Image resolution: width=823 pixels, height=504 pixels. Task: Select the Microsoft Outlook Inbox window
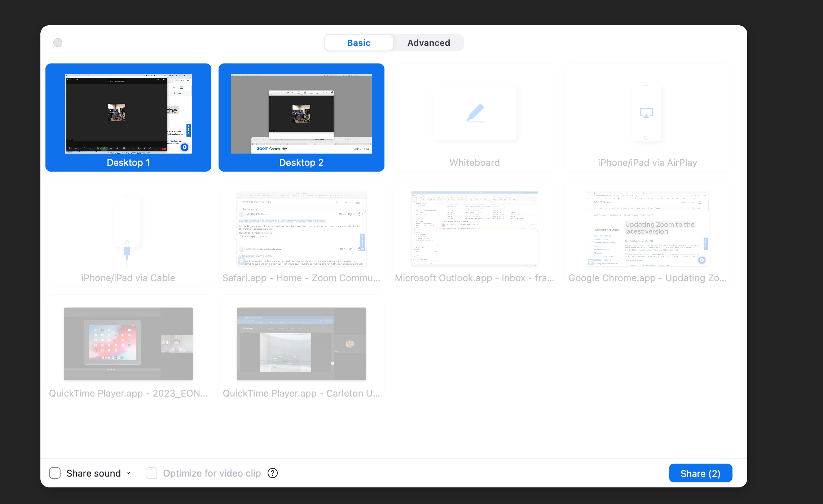(474, 229)
